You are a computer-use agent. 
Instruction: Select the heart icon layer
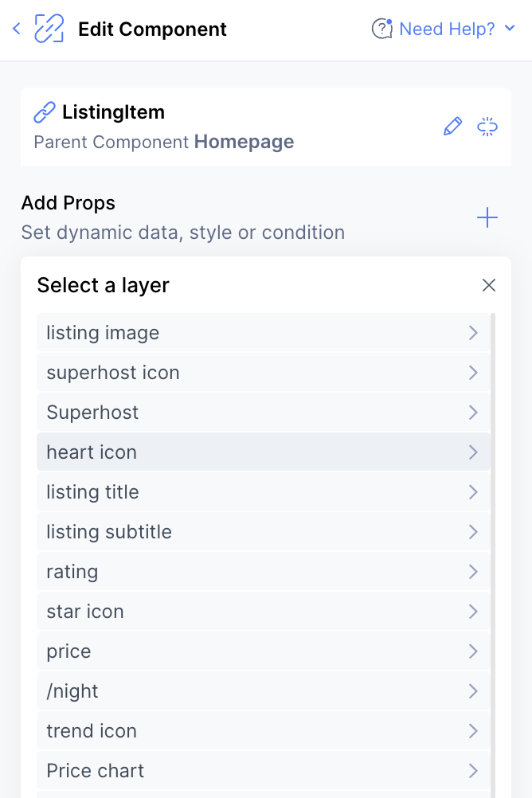pos(263,452)
